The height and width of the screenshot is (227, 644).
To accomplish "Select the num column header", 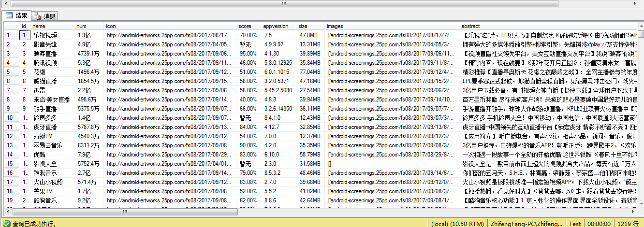I will point(90,26).
